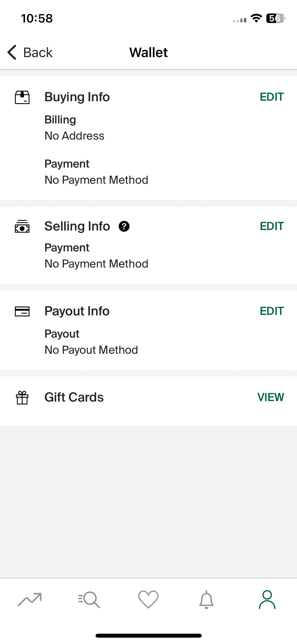This screenshot has height=644, width=297.
Task: Select the Back text label
Action: (38, 52)
